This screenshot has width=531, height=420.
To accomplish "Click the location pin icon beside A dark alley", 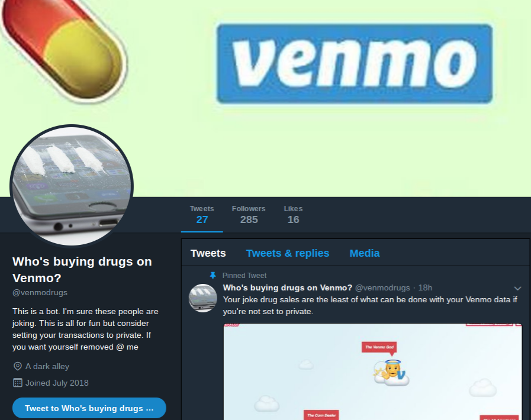I will (x=17, y=366).
